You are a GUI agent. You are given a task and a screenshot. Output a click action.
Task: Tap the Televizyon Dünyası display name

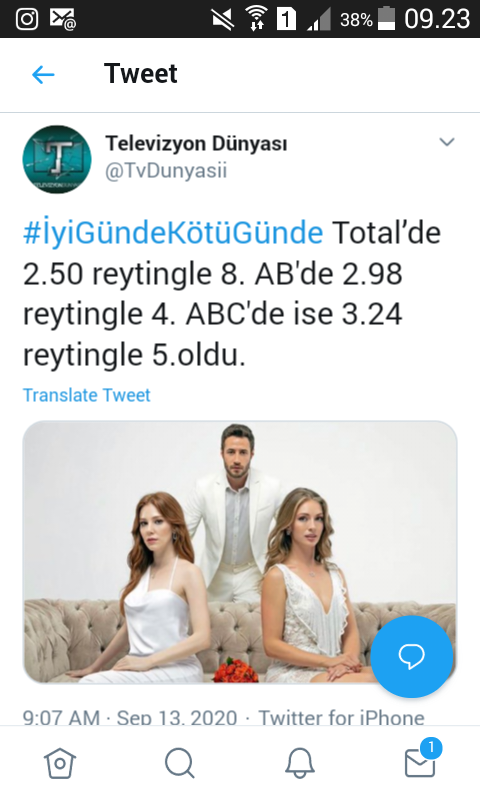click(196, 143)
